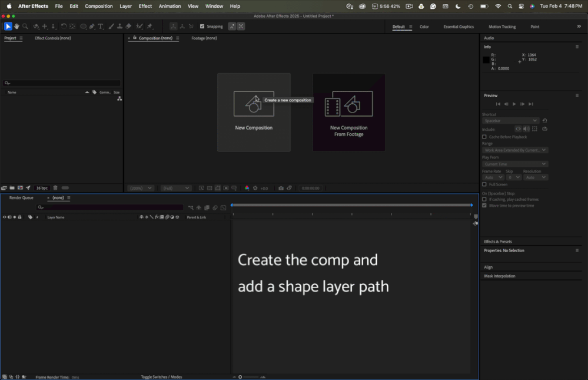Switch to the Render Queue tab
The image size is (588, 380).
(21, 198)
